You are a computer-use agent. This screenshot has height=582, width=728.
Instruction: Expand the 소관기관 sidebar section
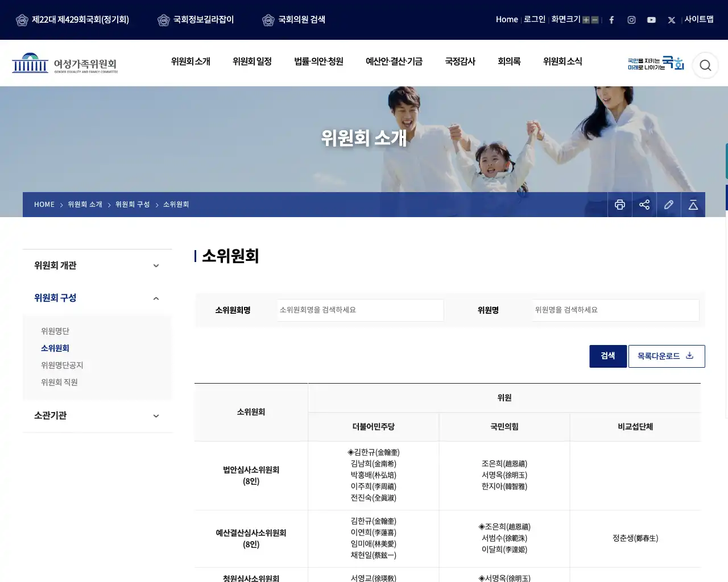(x=97, y=415)
